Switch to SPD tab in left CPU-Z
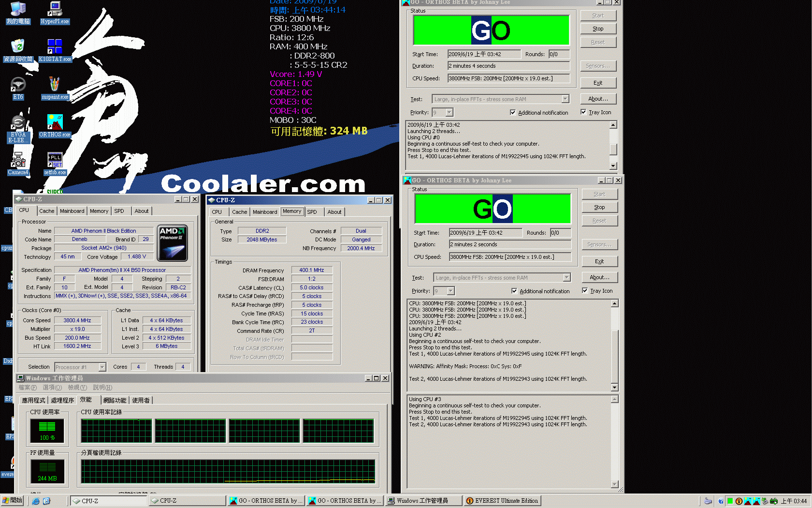This screenshot has height=508, width=812. click(x=119, y=211)
